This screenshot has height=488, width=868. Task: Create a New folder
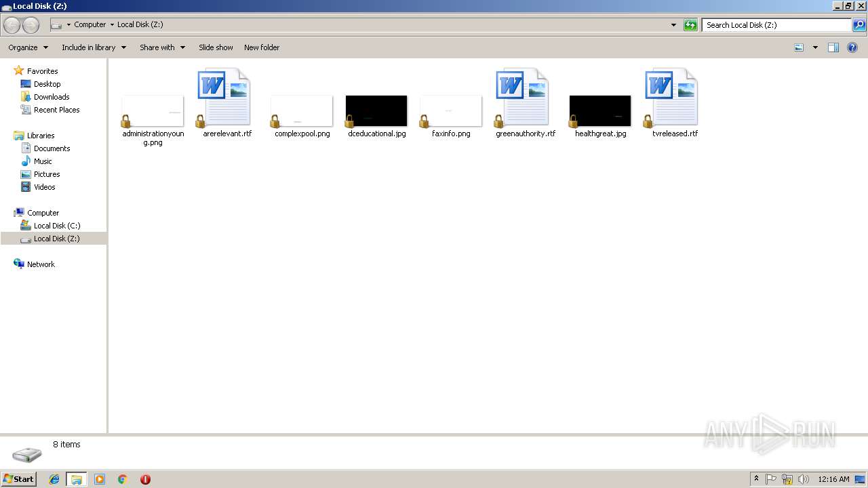click(262, 47)
